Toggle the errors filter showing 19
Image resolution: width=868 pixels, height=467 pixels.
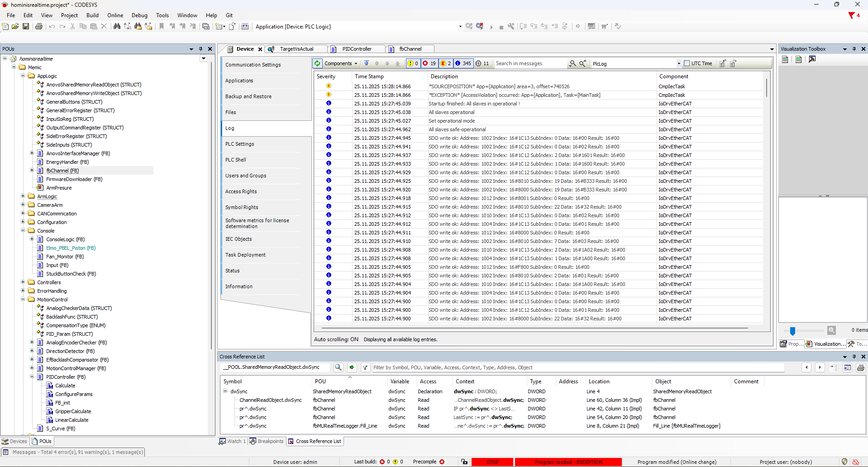(x=429, y=63)
